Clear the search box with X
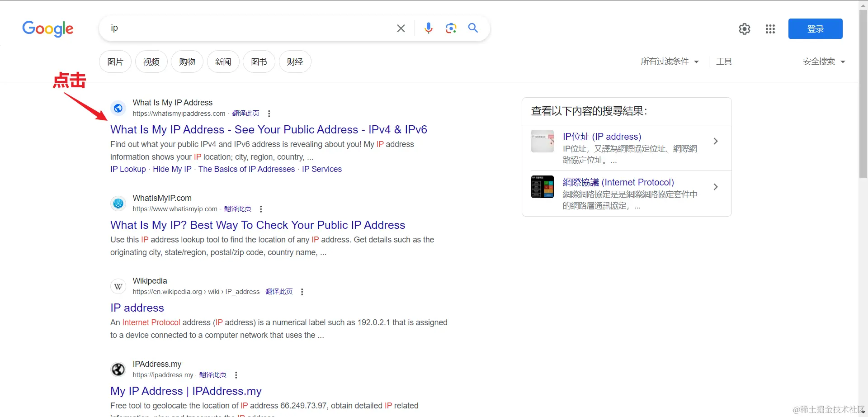 [401, 28]
